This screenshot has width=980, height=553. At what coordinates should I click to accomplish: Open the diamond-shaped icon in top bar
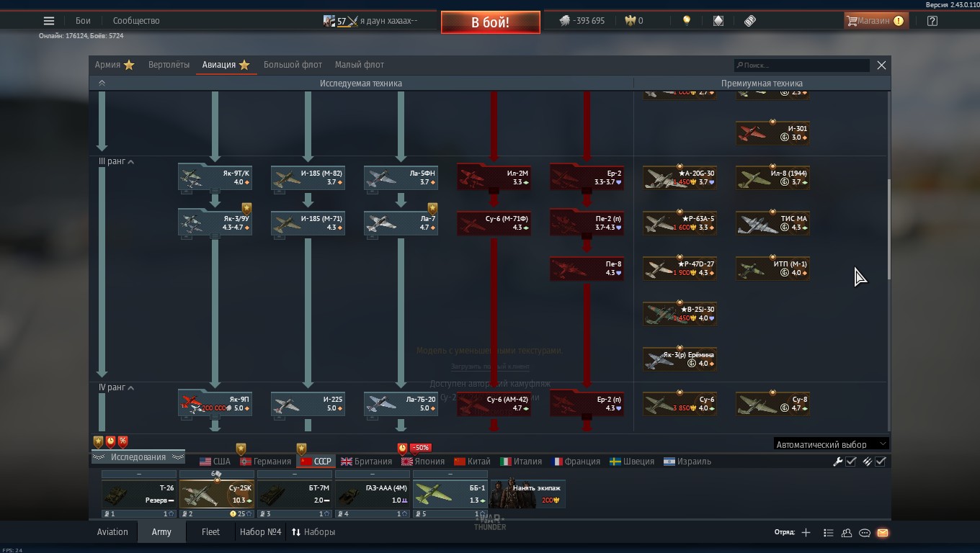718,21
